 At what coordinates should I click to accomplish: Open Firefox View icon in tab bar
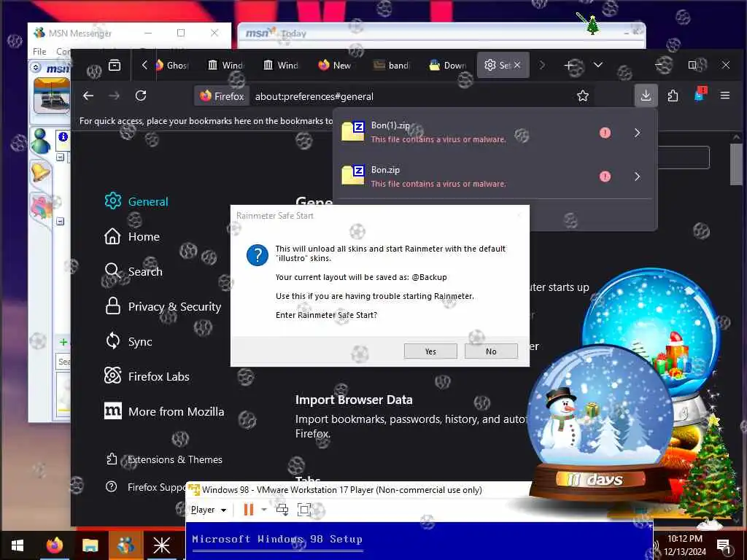[x=115, y=65]
